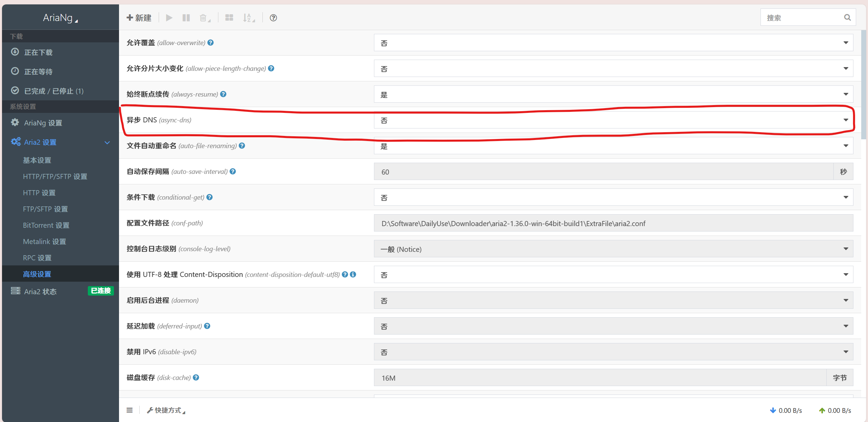Click the auto-save-interval value field
The width and height of the screenshot is (868, 422).
point(604,172)
